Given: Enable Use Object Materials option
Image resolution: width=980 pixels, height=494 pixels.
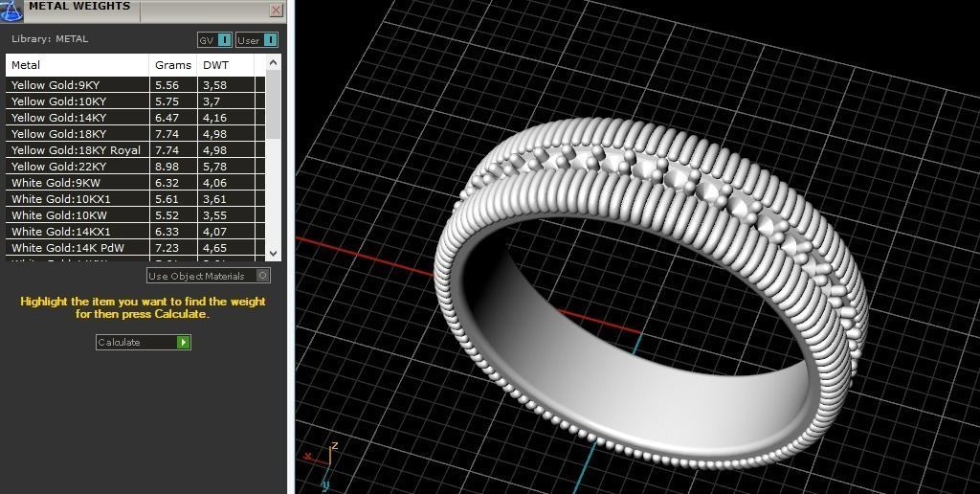Looking at the screenshot, I should [209, 276].
